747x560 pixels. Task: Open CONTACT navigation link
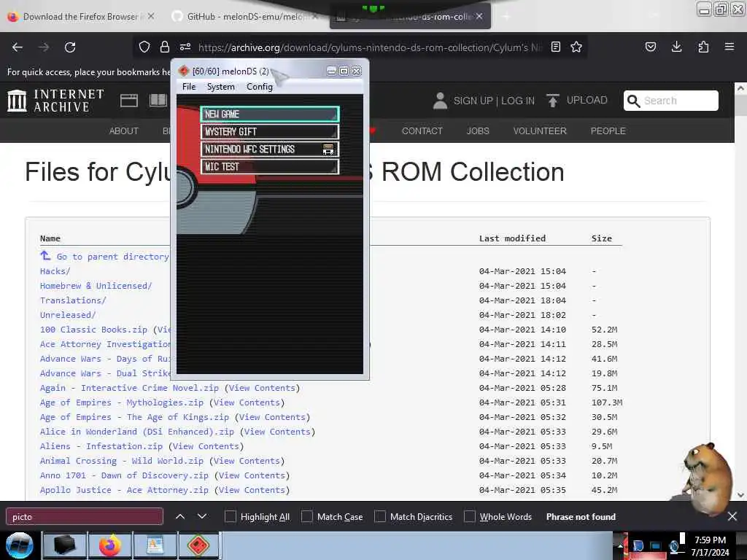pos(422,131)
